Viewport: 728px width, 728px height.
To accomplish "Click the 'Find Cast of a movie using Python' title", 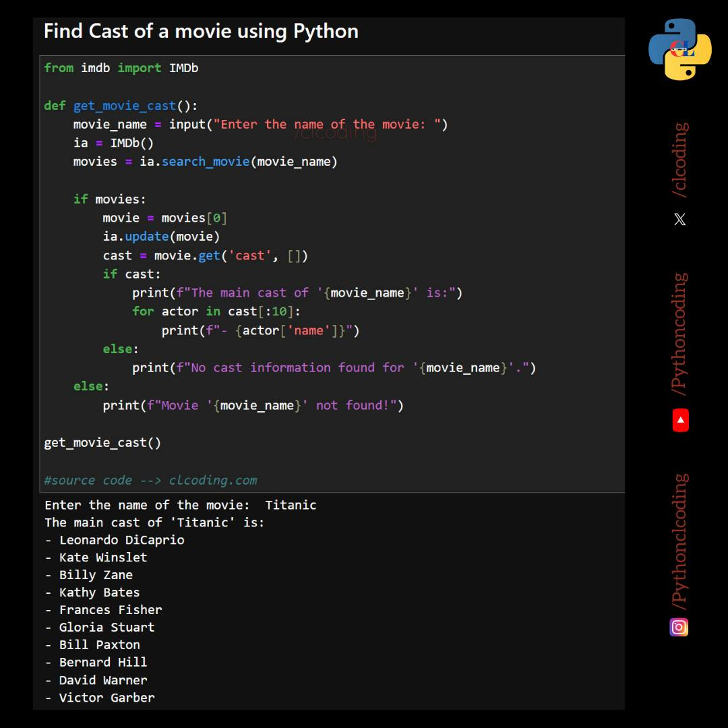I will 201,31.
